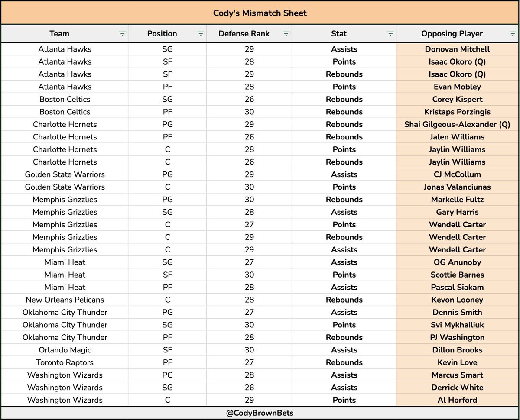Click the Cody's Mismatch Sheet title
520x420 pixels.
260,13
